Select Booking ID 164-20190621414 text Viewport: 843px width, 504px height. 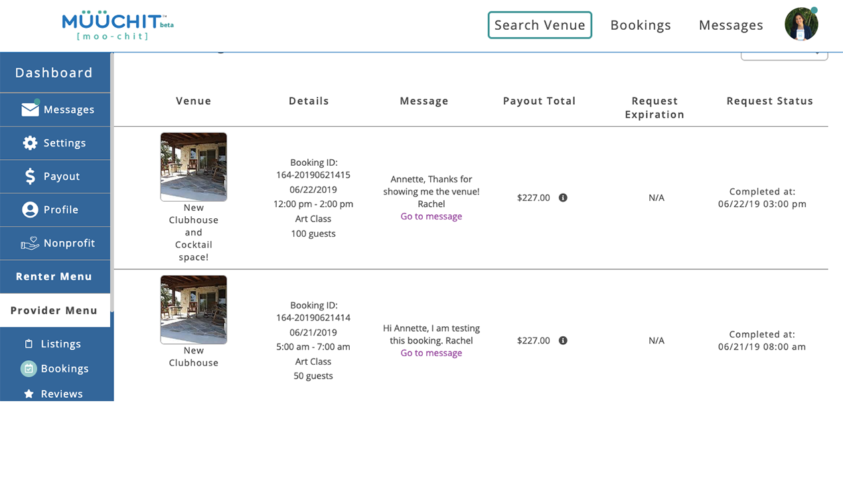pyautogui.click(x=313, y=312)
